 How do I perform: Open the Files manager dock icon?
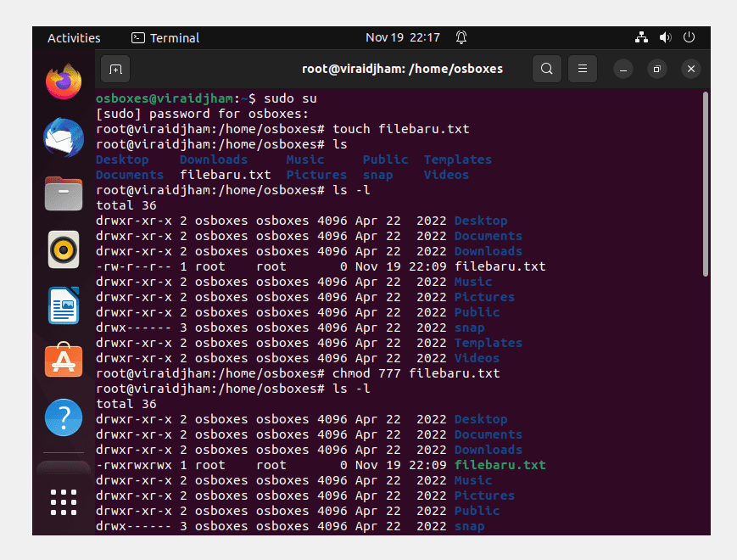tap(64, 193)
